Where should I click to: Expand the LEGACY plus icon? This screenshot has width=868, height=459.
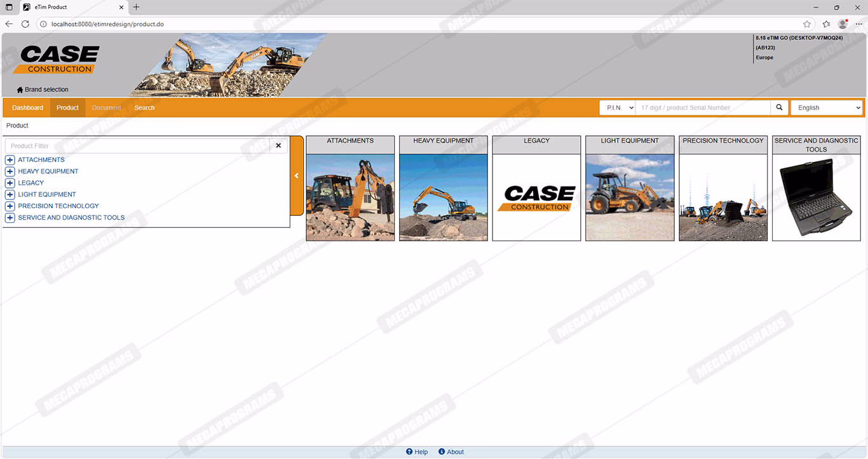pos(10,183)
